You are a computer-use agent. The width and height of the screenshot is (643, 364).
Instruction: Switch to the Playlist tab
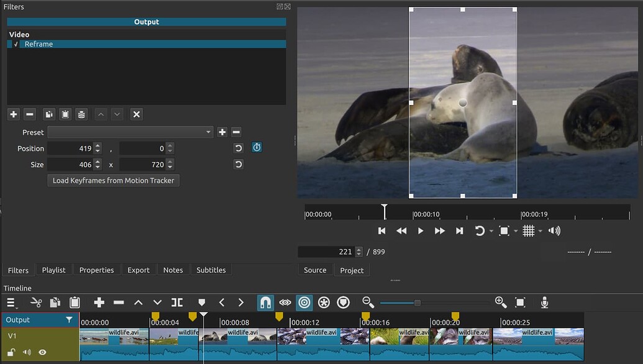point(53,270)
